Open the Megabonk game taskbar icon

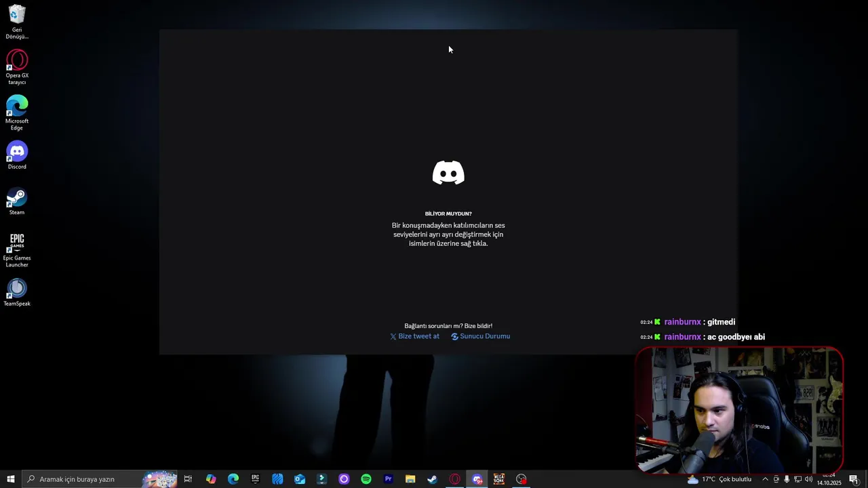[x=499, y=479]
